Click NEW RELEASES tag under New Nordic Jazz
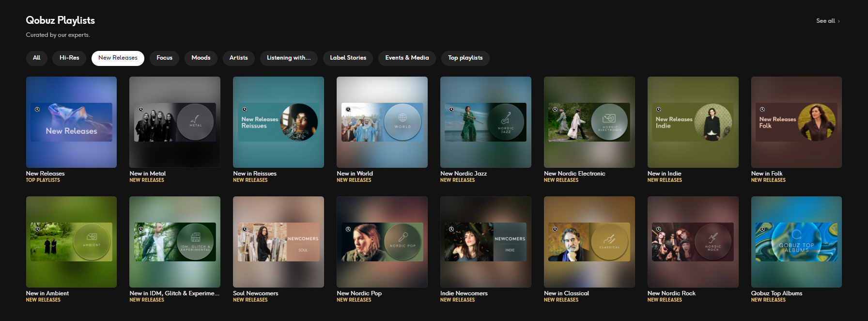The width and height of the screenshot is (868, 321). pos(458,180)
